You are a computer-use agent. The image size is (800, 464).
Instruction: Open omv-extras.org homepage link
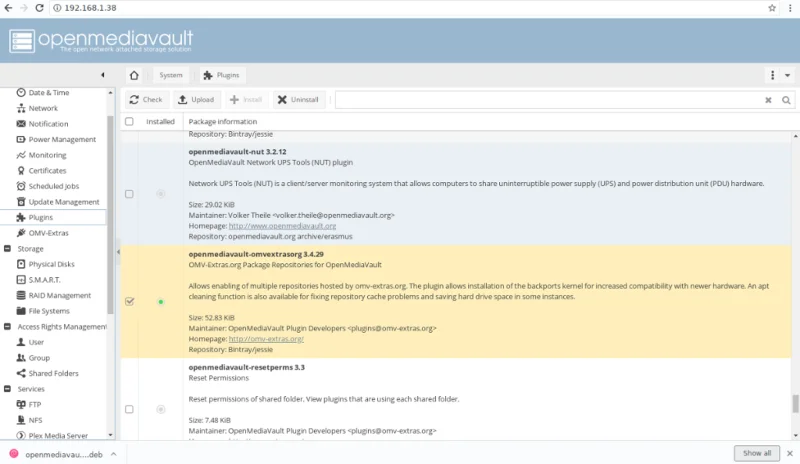tap(266, 339)
